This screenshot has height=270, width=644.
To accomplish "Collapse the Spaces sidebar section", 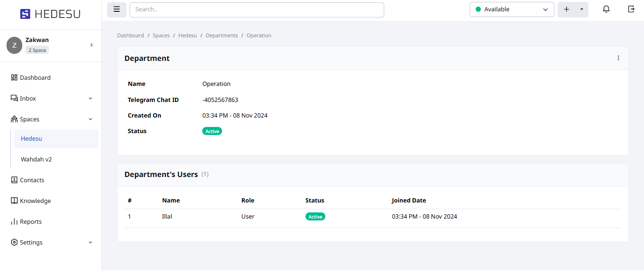I will 91,119.
